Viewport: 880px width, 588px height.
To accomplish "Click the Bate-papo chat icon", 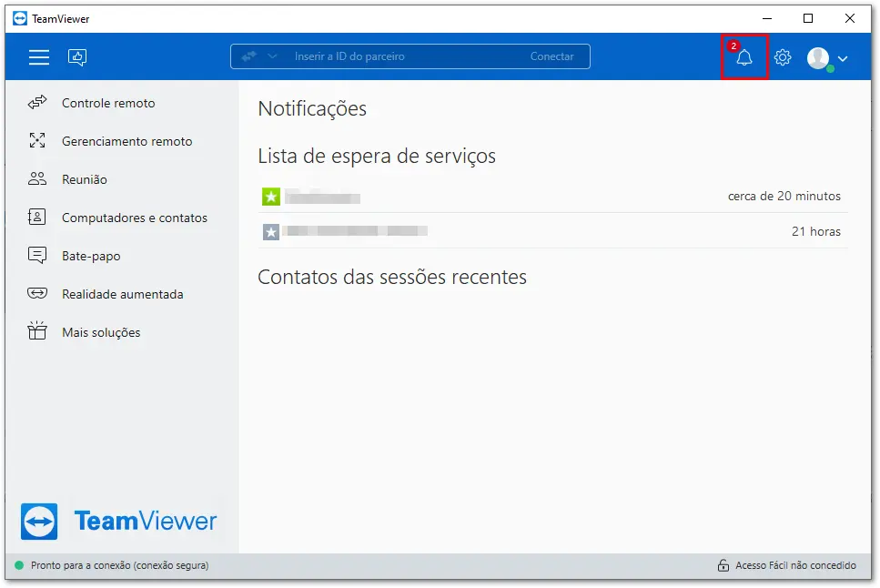I will pos(37,255).
